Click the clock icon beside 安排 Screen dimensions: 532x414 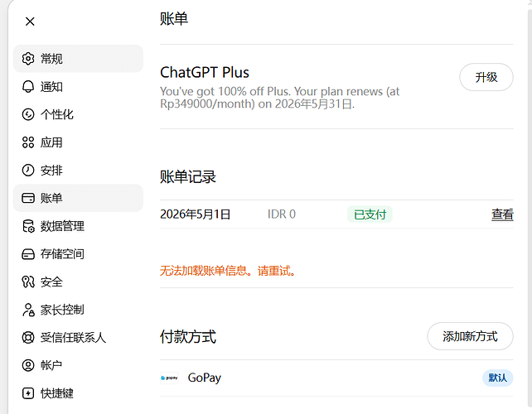point(28,171)
